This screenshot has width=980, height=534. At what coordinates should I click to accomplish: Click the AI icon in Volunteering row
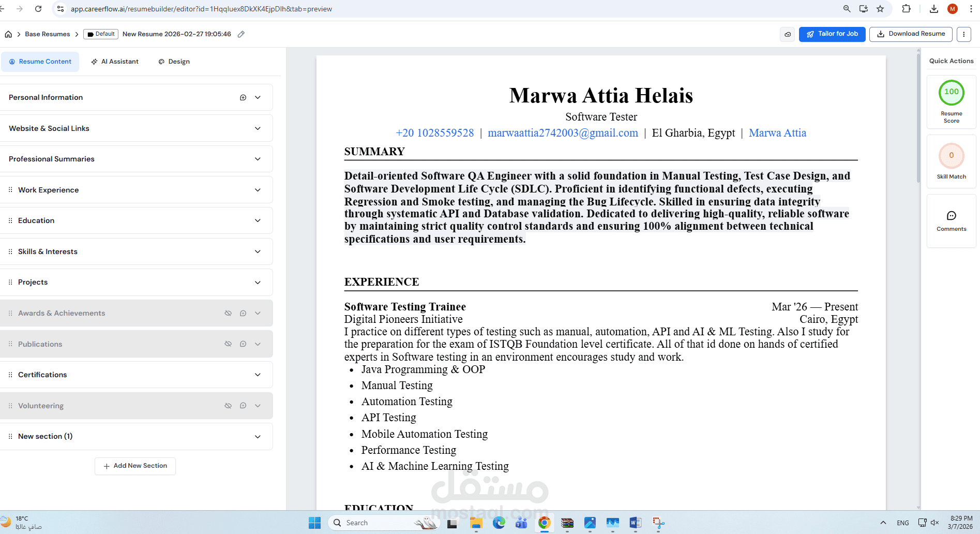(x=243, y=406)
